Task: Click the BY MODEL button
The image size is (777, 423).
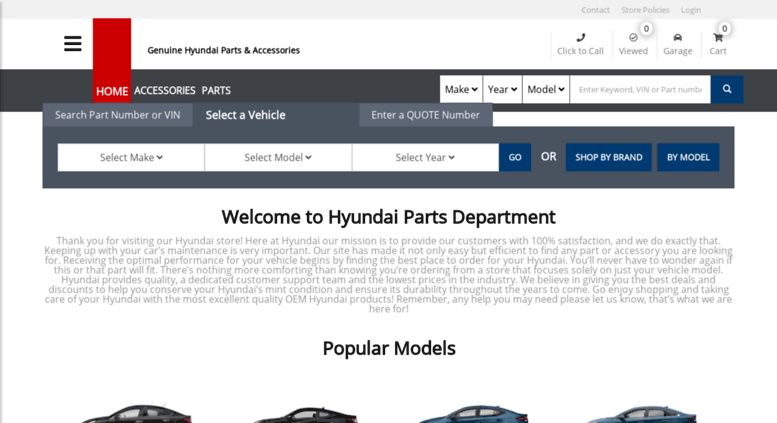Action: [688, 158]
